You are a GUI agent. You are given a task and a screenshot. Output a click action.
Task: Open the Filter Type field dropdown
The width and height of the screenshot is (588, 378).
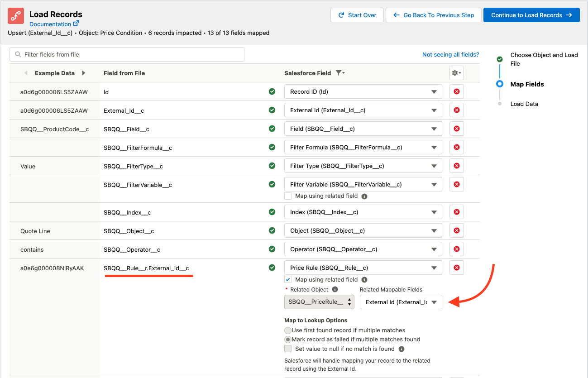(363, 166)
